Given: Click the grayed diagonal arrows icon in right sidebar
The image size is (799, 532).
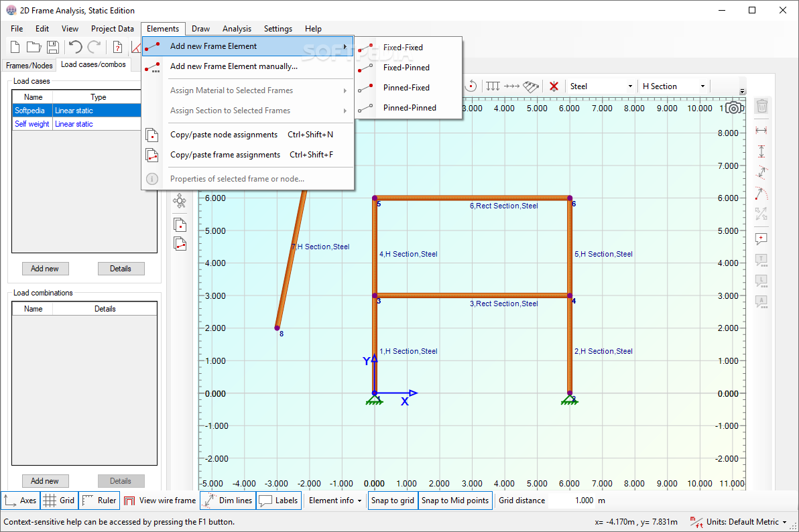Looking at the screenshot, I should click(761, 214).
